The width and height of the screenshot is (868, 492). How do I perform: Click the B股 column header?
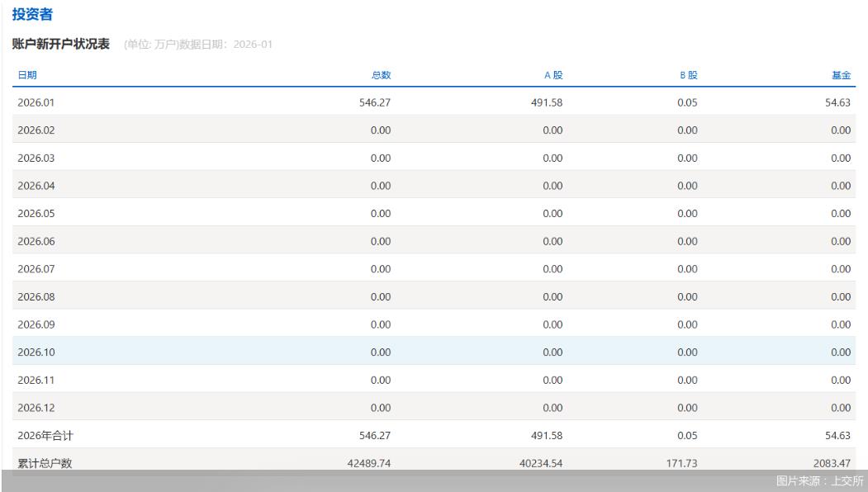click(688, 75)
